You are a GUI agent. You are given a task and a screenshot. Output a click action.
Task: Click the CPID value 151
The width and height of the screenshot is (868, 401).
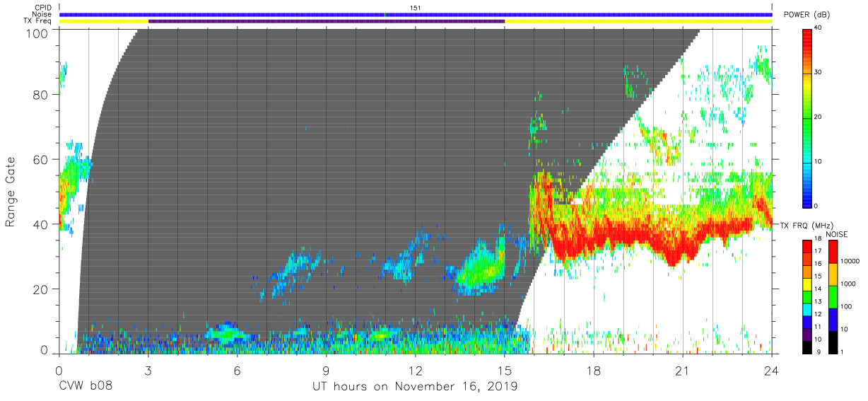[x=416, y=8]
